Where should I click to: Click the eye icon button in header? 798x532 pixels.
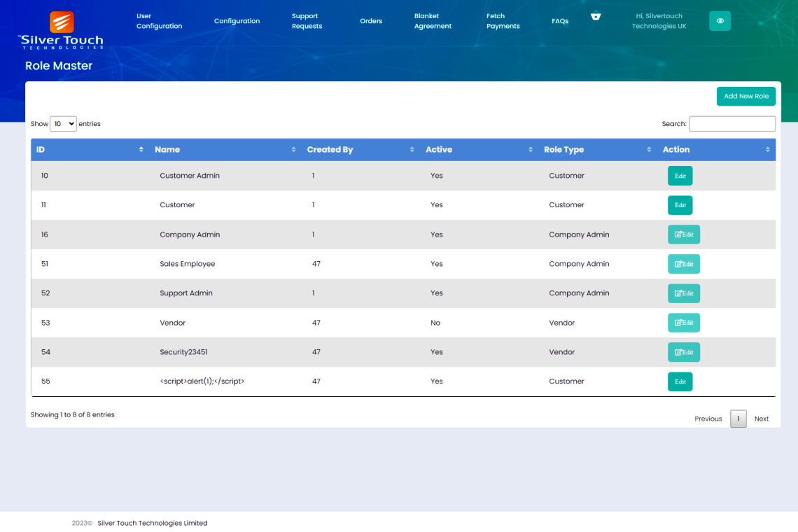(720, 21)
